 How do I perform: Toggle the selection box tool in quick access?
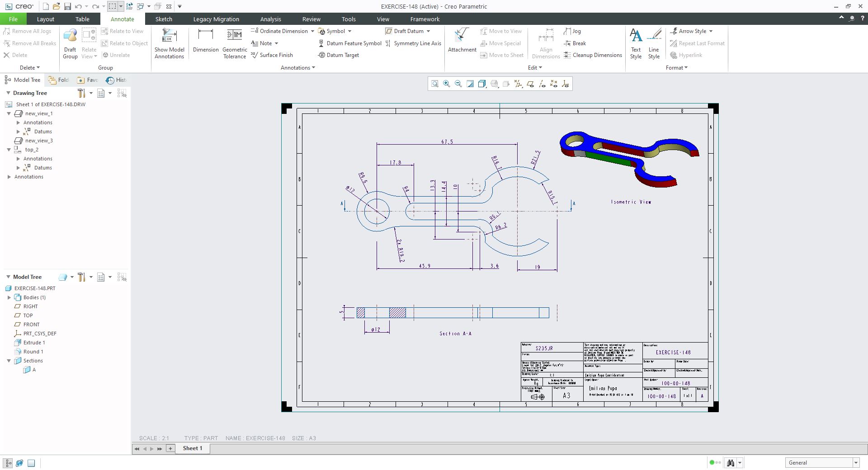pos(113,6)
